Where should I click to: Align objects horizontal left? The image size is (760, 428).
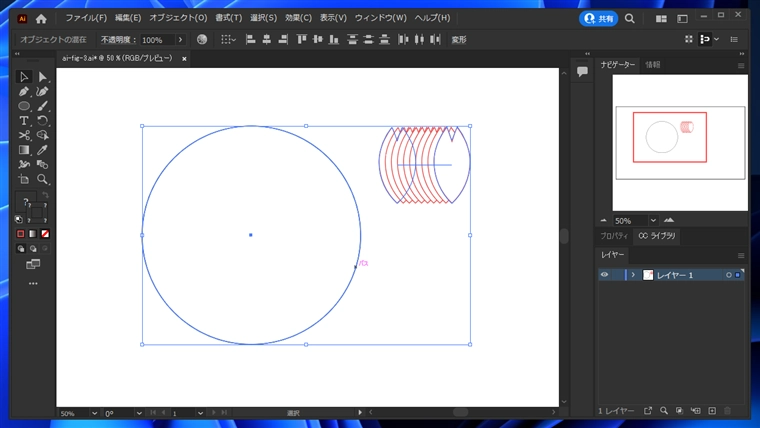tap(251, 40)
